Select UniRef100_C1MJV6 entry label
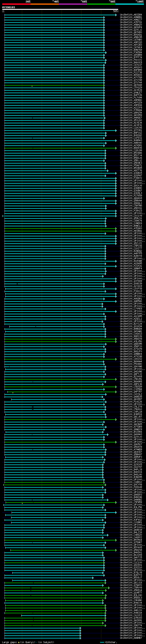 coord(131,128)
